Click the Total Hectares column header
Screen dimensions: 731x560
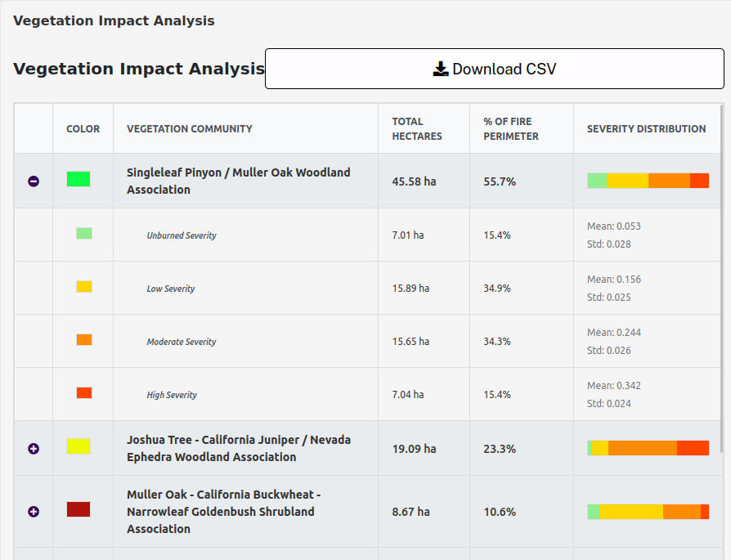click(x=417, y=129)
